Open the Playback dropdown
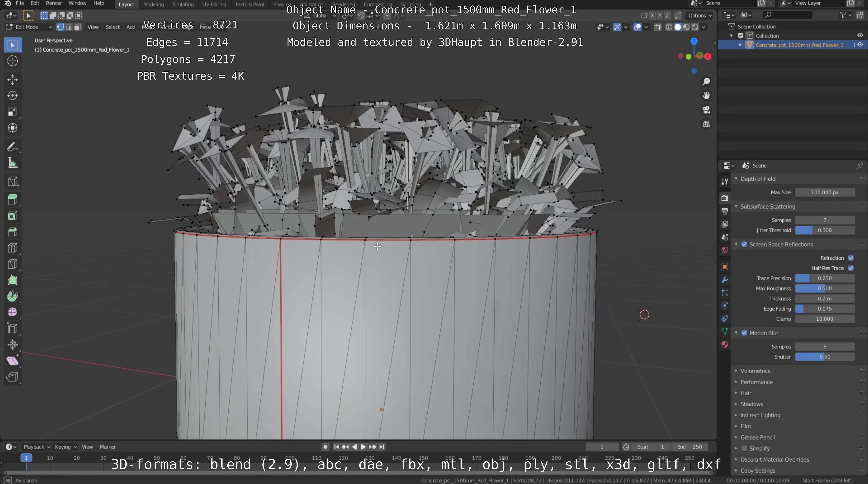This screenshot has height=484, width=868. [x=36, y=447]
